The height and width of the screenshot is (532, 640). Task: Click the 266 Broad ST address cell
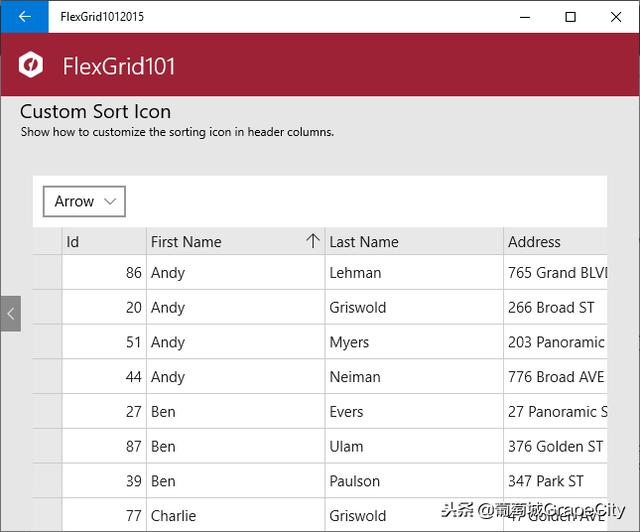(x=556, y=307)
